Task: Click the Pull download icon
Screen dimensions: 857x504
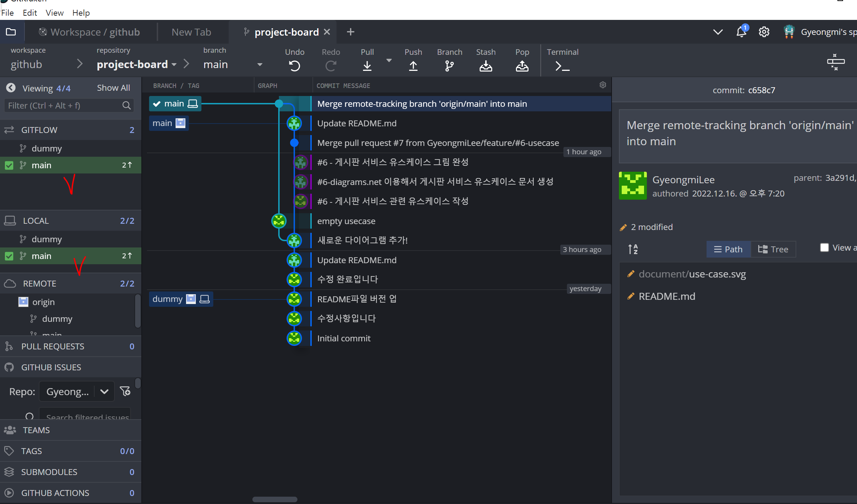Action: (x=367, y=66)
